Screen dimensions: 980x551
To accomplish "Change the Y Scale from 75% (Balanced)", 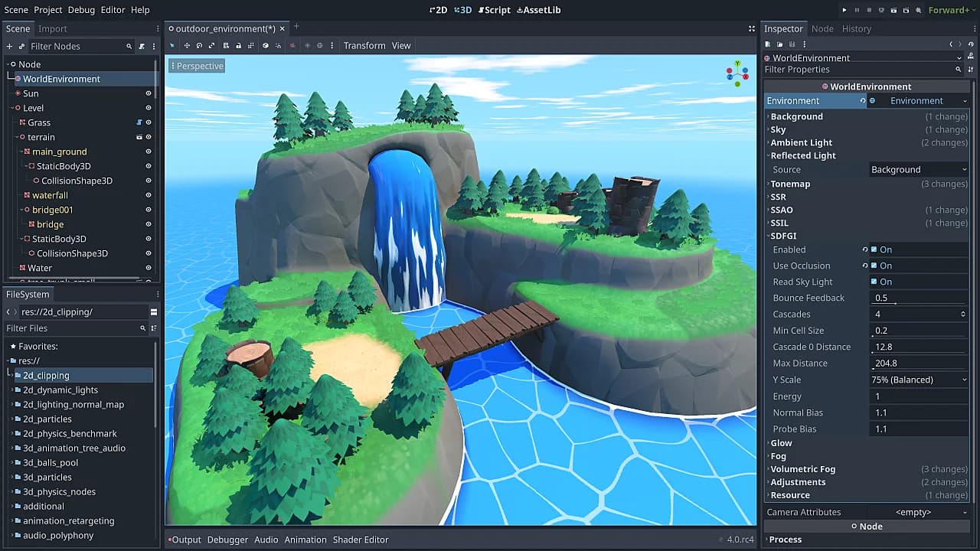I will tap(918, 380).
